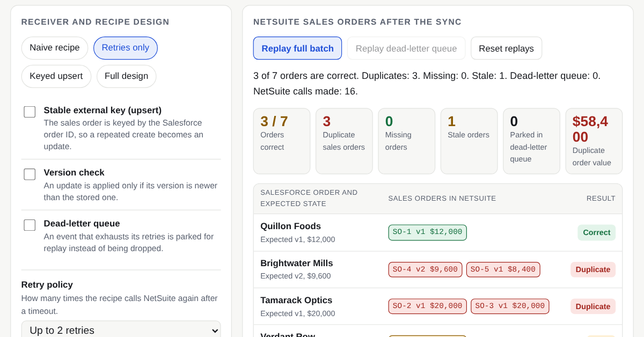This screenshot has height=337, width=644.
Task: Click the Duplicate badge for Tamarack Optics
Action: click(x=593, y=306)
